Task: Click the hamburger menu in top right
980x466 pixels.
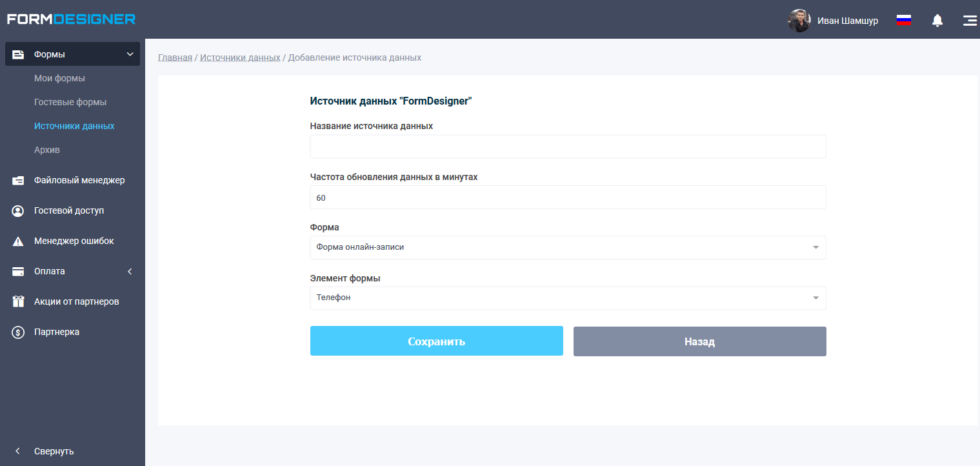Action: [970, 20]
